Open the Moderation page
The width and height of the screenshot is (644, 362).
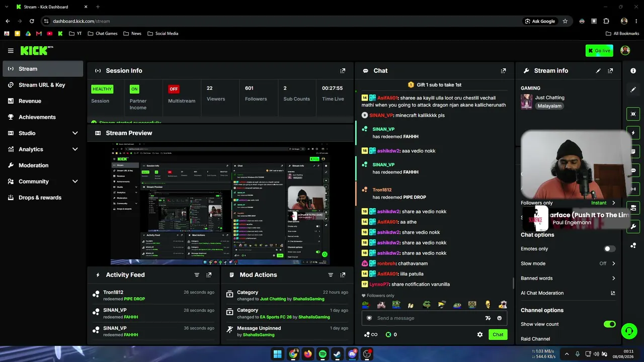pyautogui.click(x=43, y=165)
